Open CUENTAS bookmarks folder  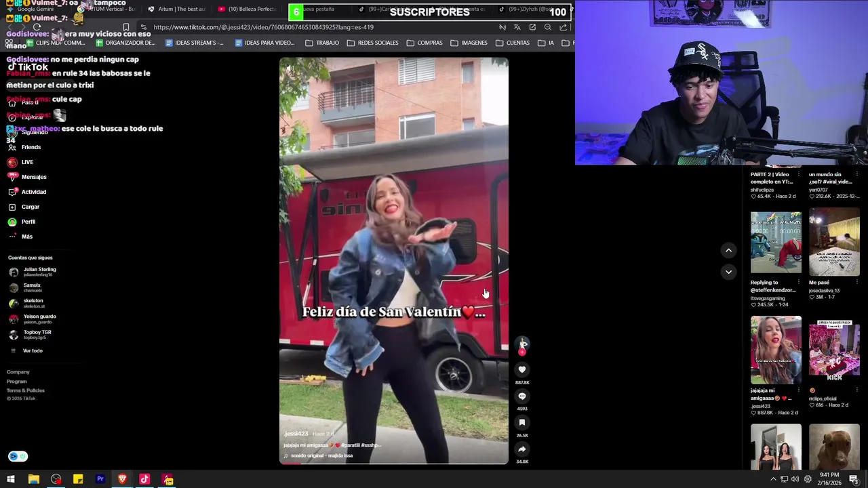[x=513, y=43]
